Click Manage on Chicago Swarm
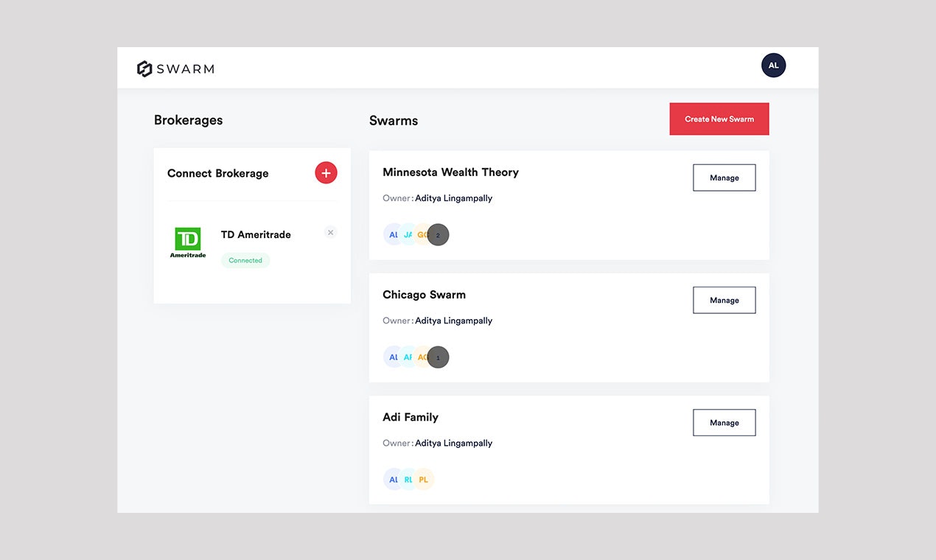 point(724,300)
